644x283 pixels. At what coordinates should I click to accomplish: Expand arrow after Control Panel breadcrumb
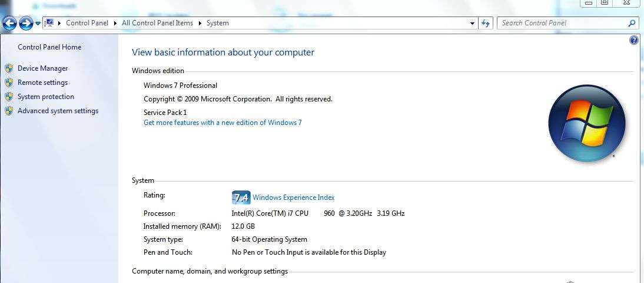click(115, 23)
